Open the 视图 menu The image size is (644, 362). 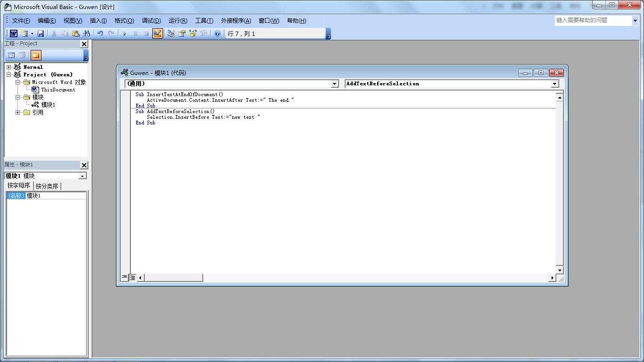(x=73, y=20)
